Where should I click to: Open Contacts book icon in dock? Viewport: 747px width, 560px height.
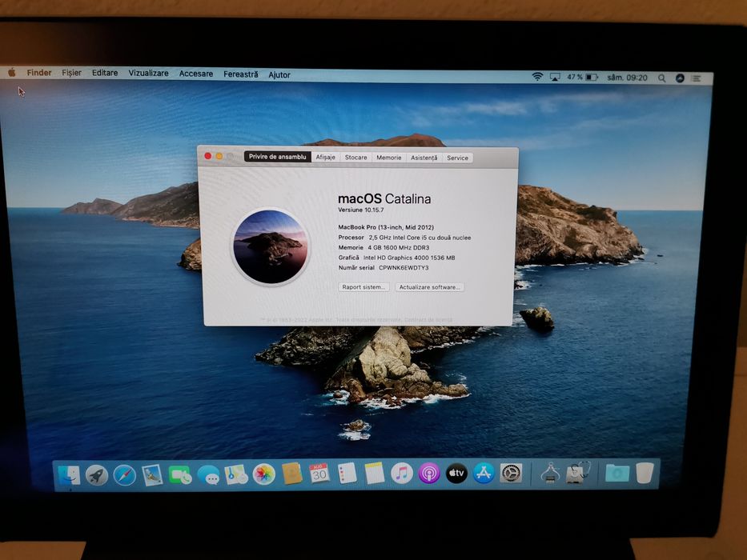[291, 474]
